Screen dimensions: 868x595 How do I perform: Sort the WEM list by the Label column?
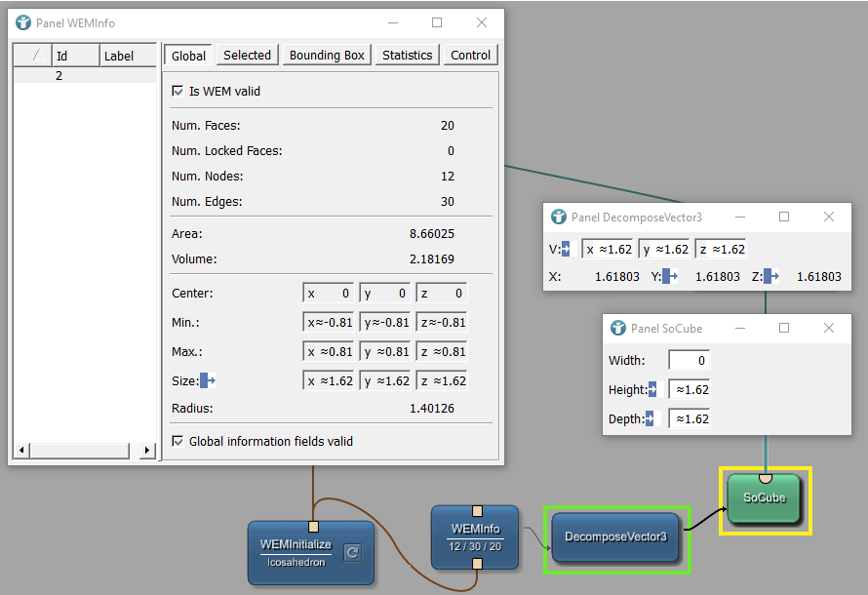point(128,56)
